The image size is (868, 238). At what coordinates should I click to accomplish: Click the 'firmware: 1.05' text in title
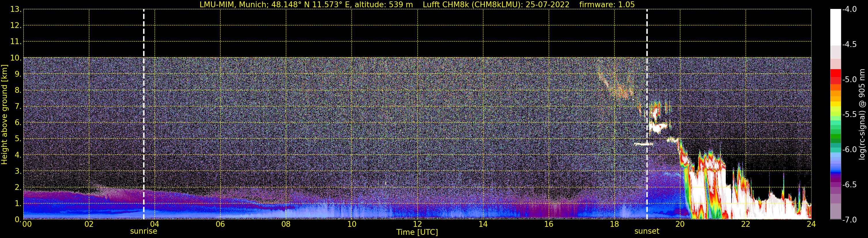607,5
